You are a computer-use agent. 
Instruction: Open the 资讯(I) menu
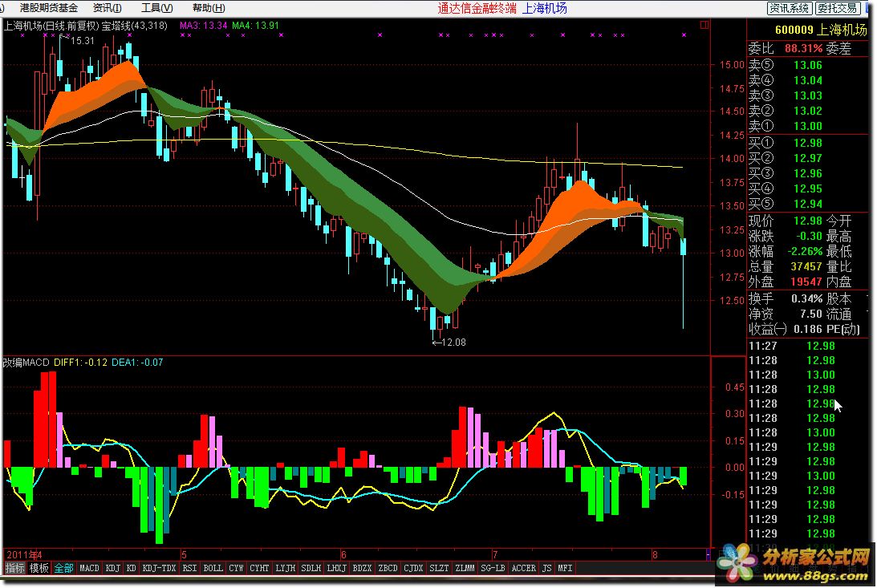tap(107, 8)
